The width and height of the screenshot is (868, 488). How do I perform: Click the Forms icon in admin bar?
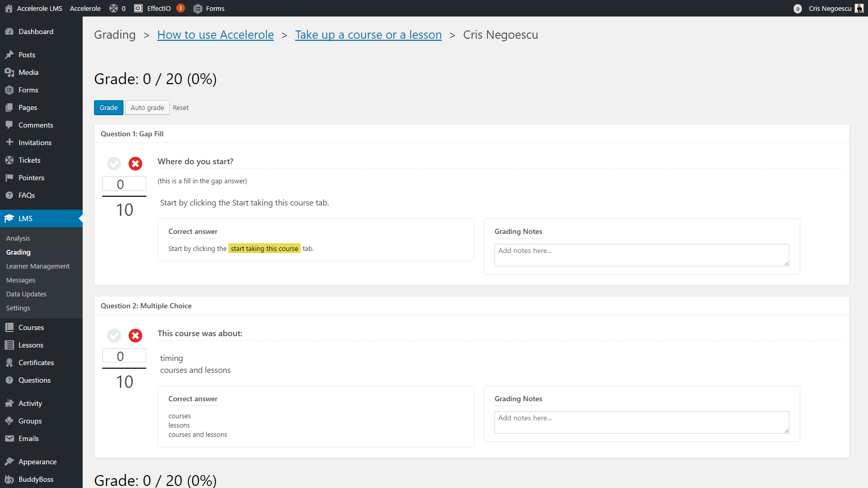tap(197, 8)
